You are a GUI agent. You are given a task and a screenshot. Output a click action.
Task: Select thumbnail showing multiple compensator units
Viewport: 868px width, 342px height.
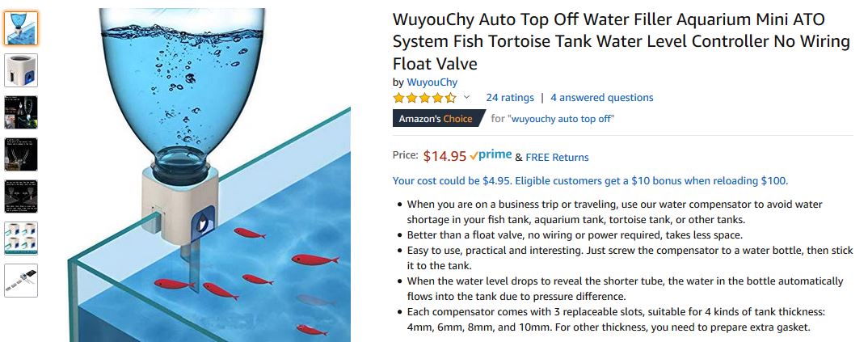coord(20,239)
